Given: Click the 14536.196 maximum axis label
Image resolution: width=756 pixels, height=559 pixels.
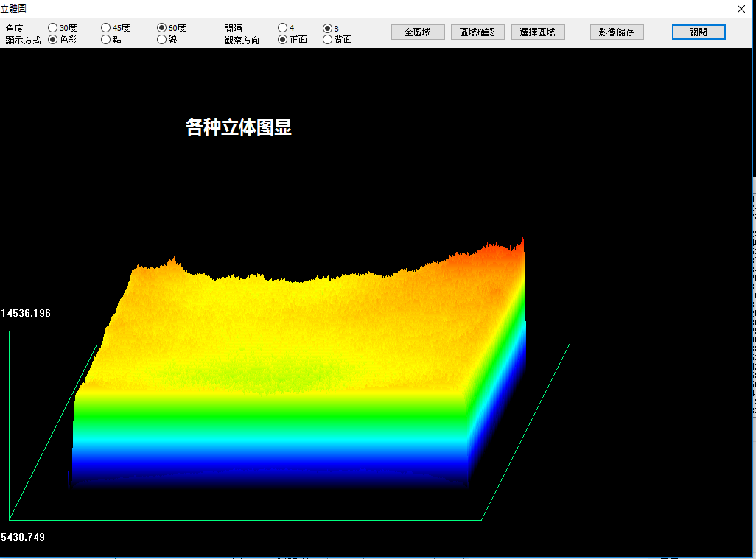Looking at the screenshot, I should click(x=26, y=314).
